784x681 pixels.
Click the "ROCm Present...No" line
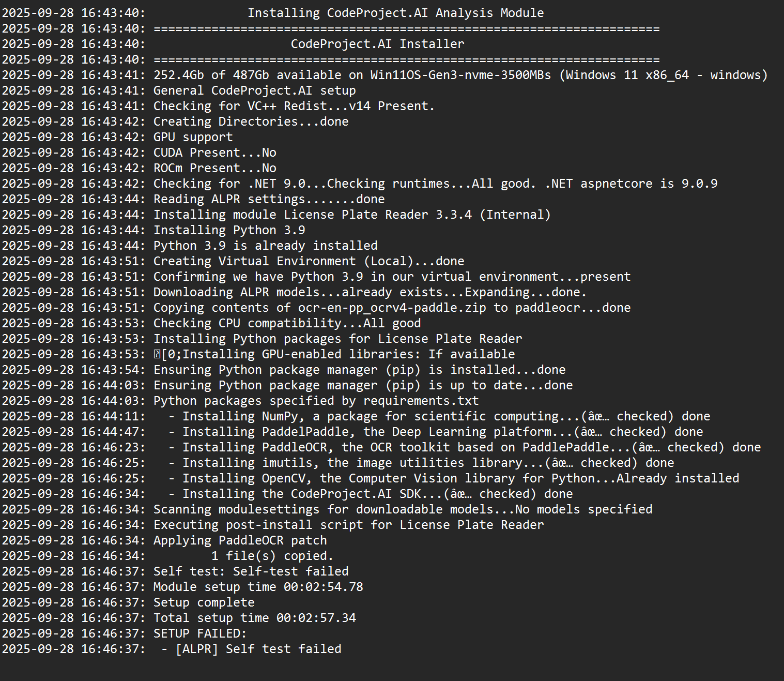point(214,168)
